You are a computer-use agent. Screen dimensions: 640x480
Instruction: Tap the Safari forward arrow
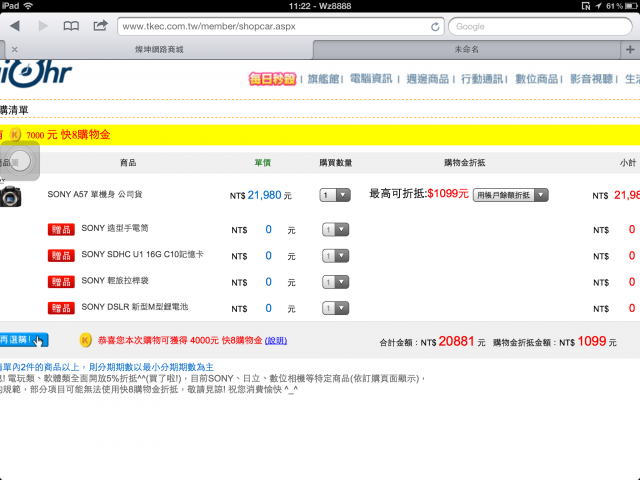[43, 26]
